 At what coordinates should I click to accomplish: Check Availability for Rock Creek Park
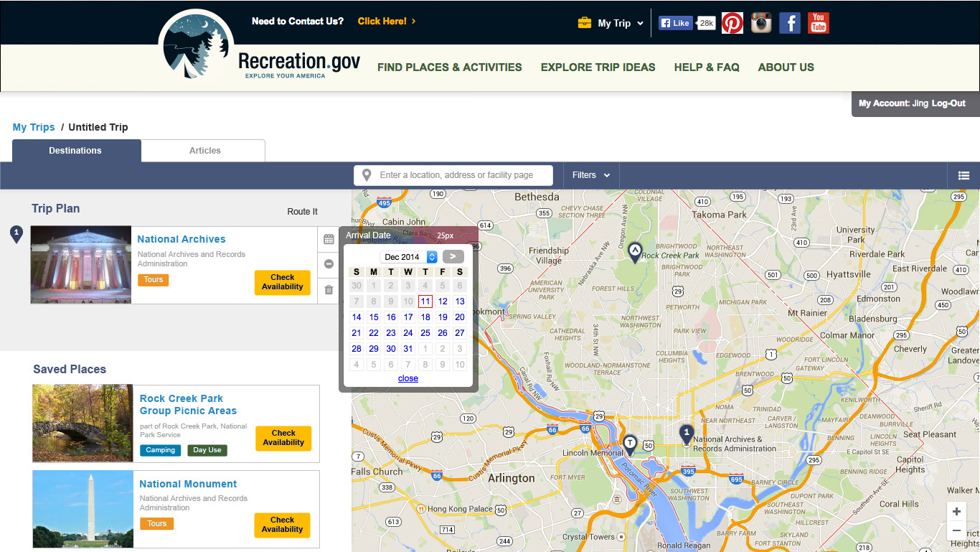pos(283,438)
